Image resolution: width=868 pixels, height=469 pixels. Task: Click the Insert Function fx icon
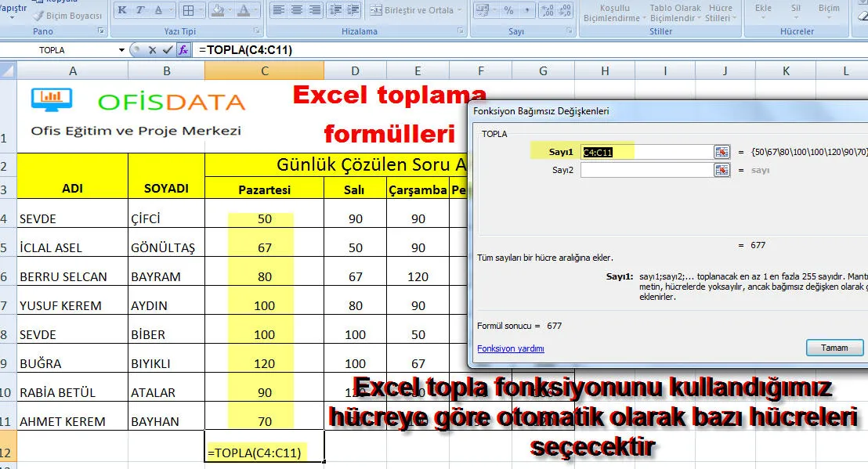coord(183,50)
